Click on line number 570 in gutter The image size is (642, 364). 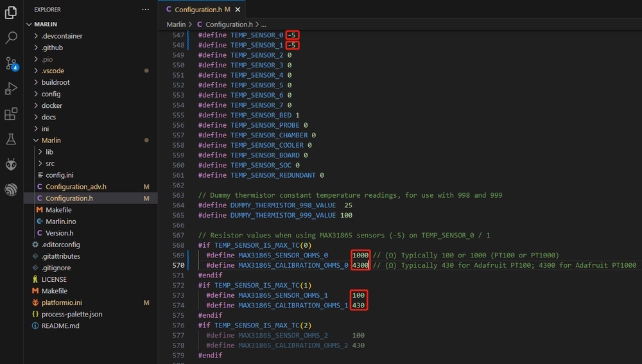point(178,265)
